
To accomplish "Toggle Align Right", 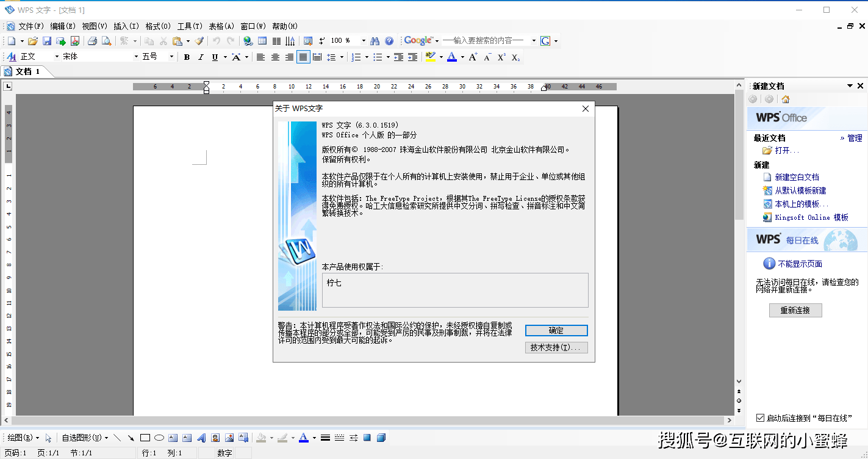I will [289, 57].
